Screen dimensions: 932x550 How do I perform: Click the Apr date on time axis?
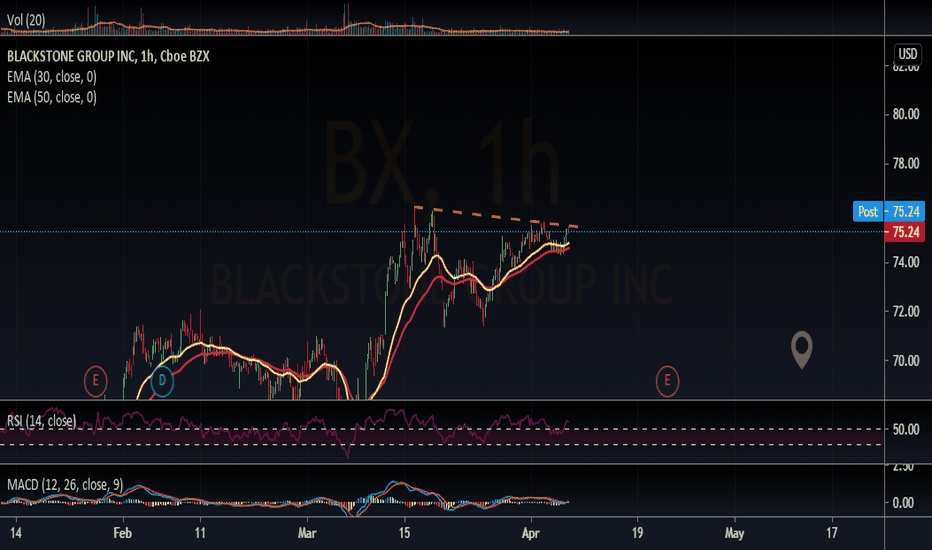(x=530, y=533)
